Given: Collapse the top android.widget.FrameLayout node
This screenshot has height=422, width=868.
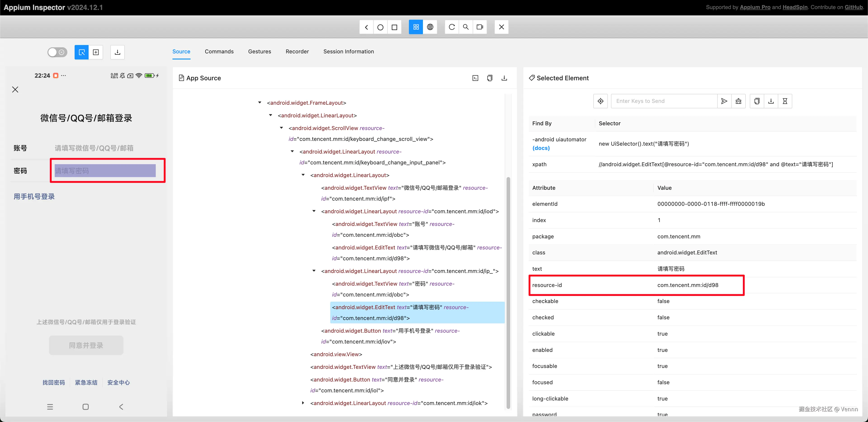Looking at the screenshot, I should pos(259,102).
